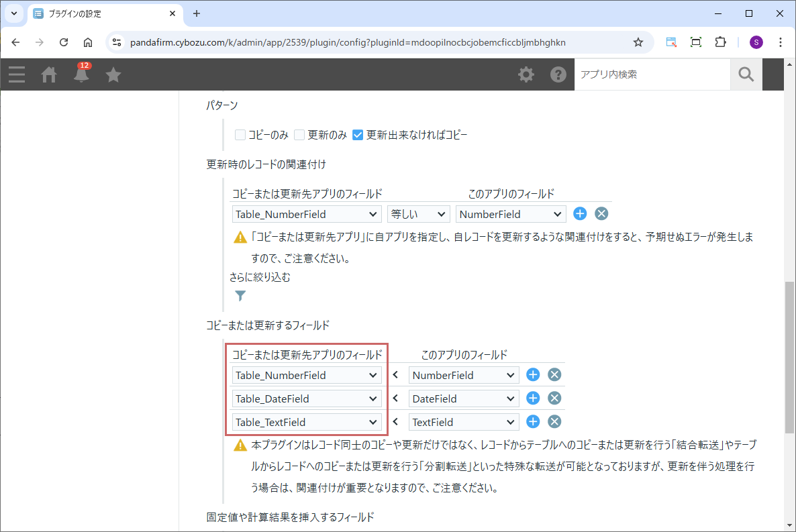Open the notifications bell icon

click(81, 74)
